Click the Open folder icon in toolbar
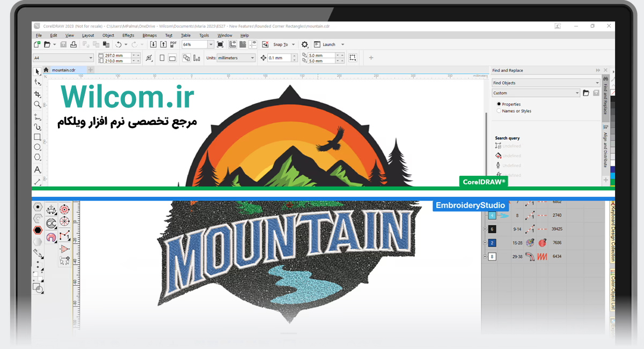This screenshot has width=644, height=349. 47,44
